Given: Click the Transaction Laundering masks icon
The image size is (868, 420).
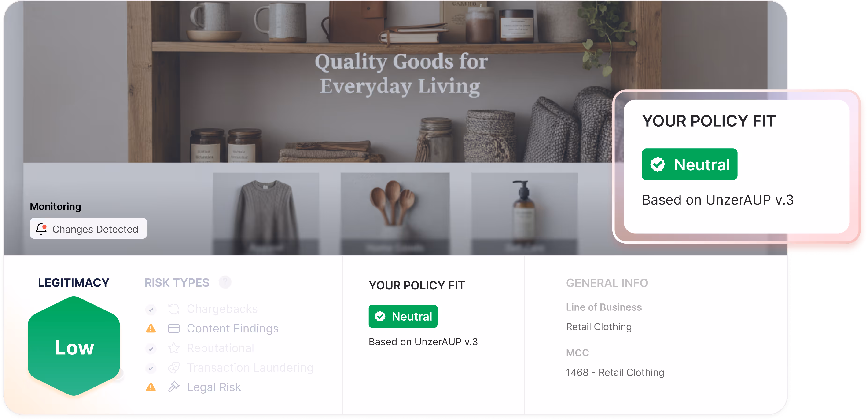Looking at the screenshot, I should [173, 367].
